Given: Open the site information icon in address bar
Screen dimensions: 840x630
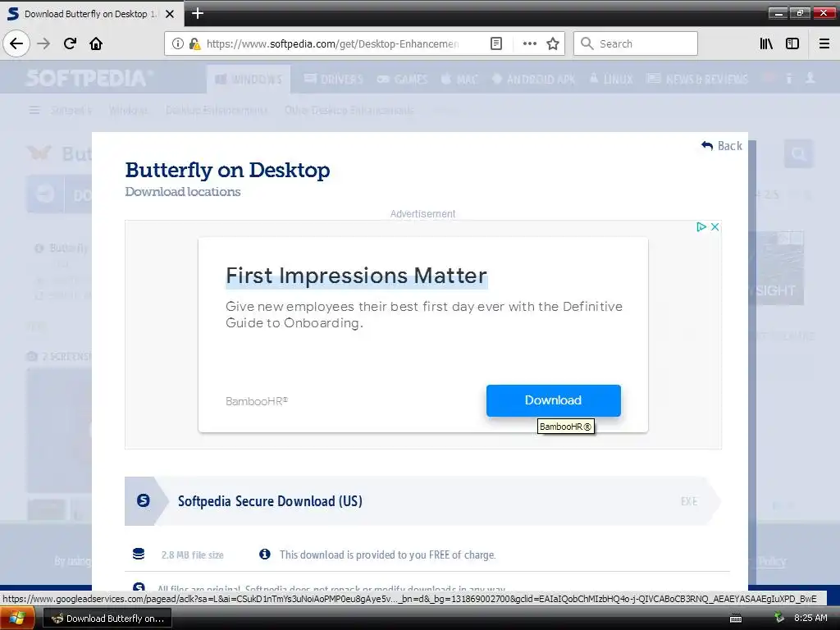Looking at the screenshot, I should [177, 43].
